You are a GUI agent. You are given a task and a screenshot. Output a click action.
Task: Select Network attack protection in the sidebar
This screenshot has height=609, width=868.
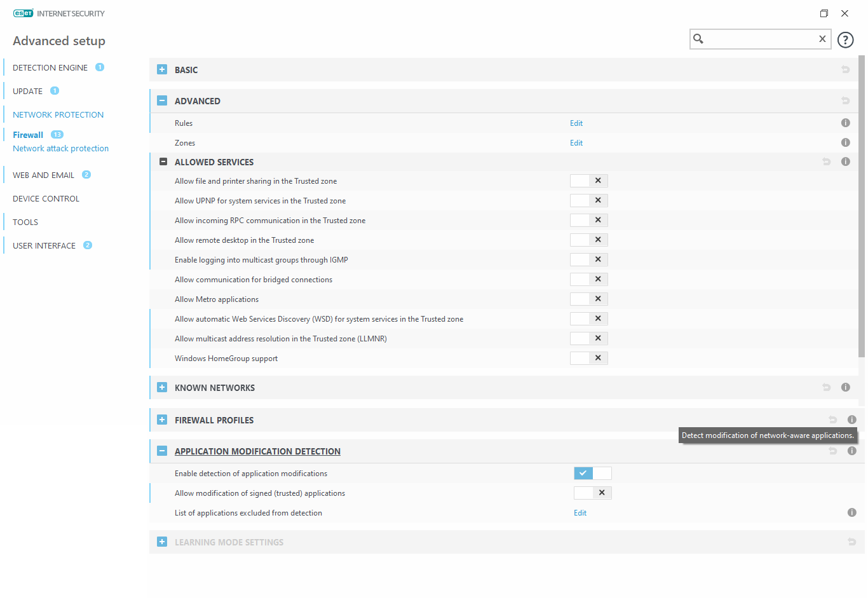point(60,148)
